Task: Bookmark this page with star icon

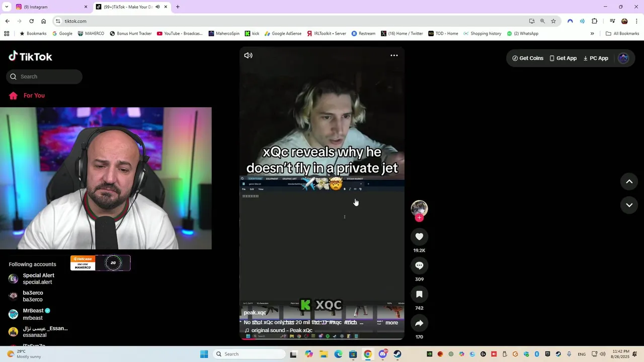Action: [553, 21]
